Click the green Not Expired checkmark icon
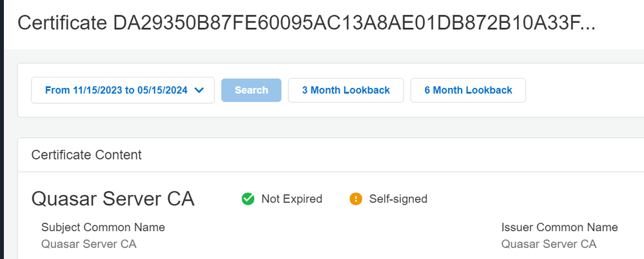 tap(248, 199)
